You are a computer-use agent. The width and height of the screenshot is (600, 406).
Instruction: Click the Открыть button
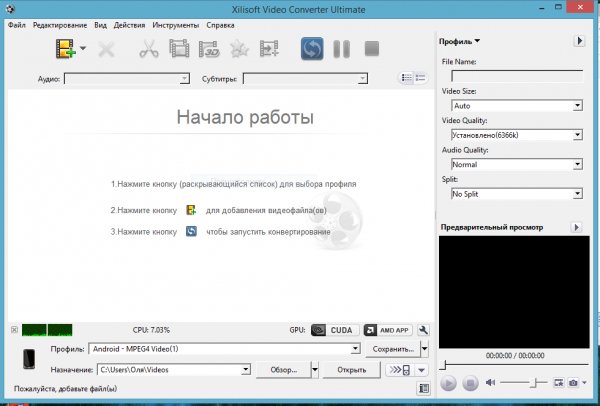coord(352,370)
